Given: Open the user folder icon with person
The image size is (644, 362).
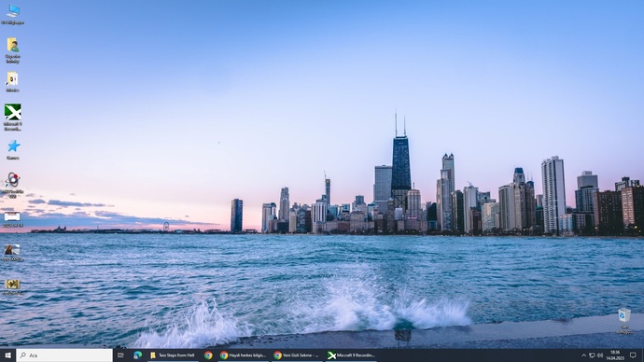Looking at the screenshot, I should point(12,50).
